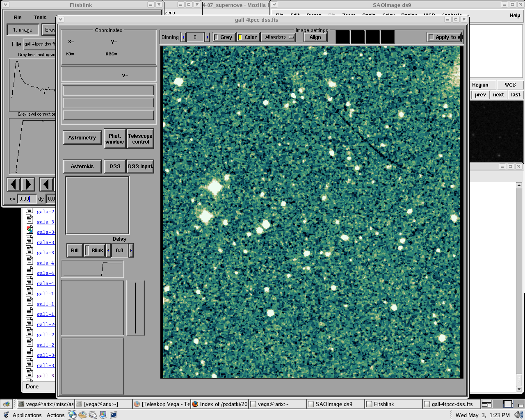Screen dimensions: 525x420
Task: Open the Applications menu
Action: (x=27, y=415)
